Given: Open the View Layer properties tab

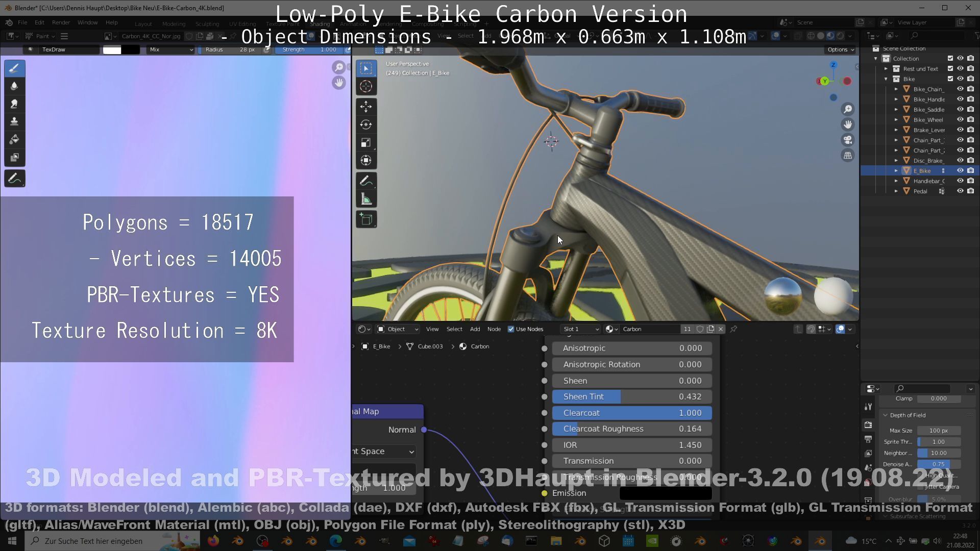Looking at the screenshot, I should (x=868, y=453).
